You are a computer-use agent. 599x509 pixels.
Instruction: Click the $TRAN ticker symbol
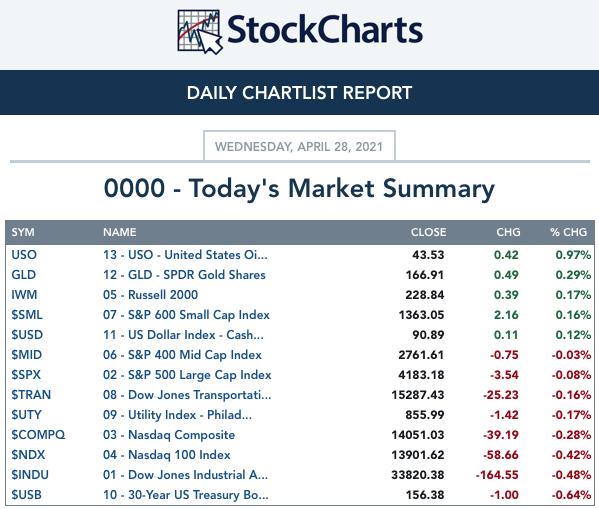(x=31, y=395)
